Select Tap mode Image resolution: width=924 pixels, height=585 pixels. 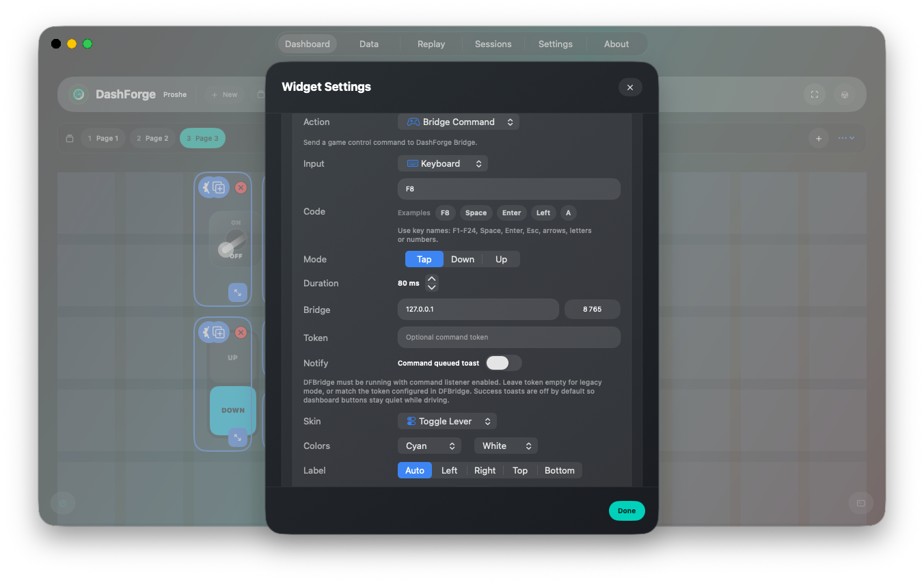(x=424, y=259)
